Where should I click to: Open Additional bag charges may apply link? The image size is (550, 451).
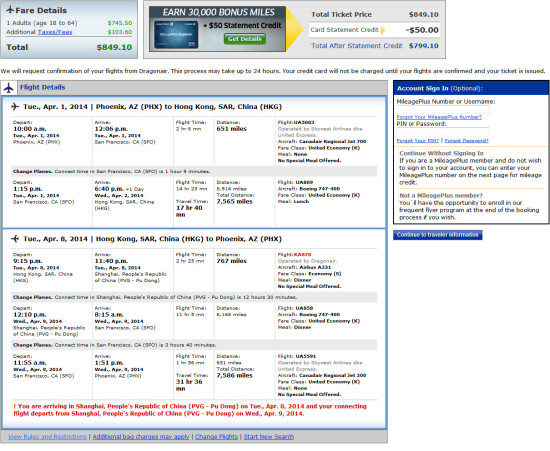141,437
